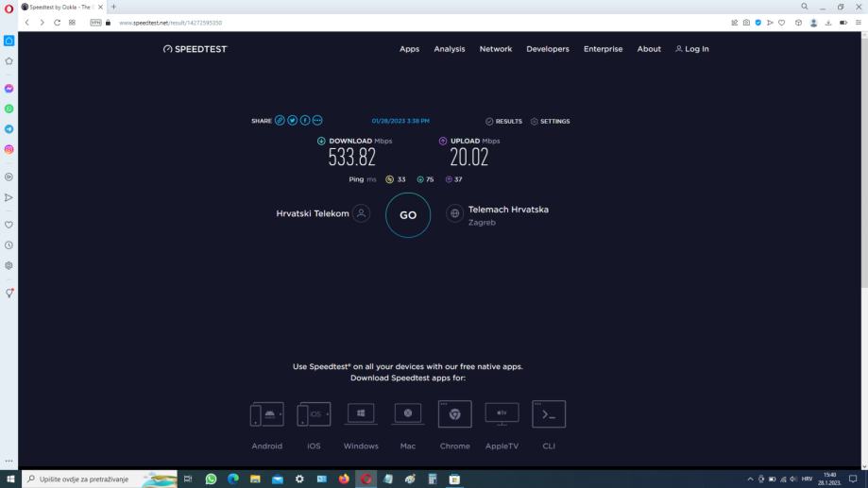The height and width of the screenshot is (488, 868).
Task: Toggle the VPN badge in address bar
Action: tap(95, 23)
